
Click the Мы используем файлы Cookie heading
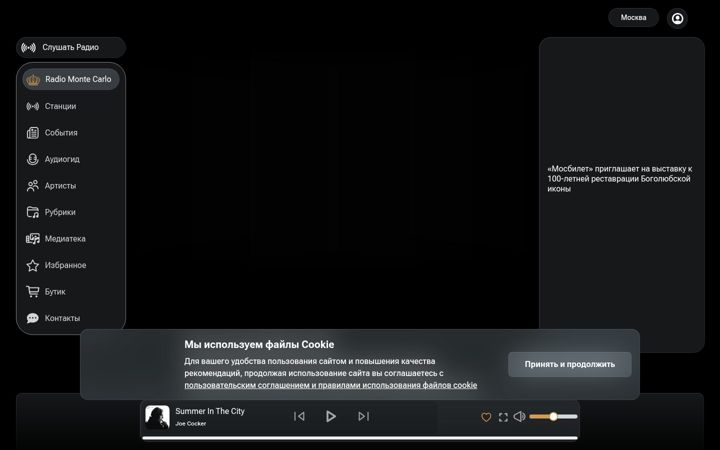[259, 344]
